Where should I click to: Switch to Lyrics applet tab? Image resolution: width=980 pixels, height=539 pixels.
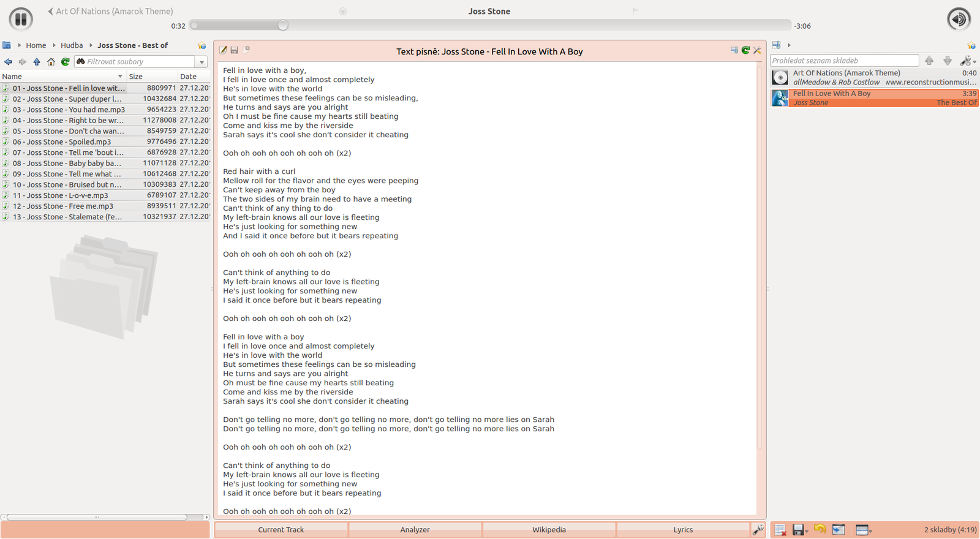684,530
